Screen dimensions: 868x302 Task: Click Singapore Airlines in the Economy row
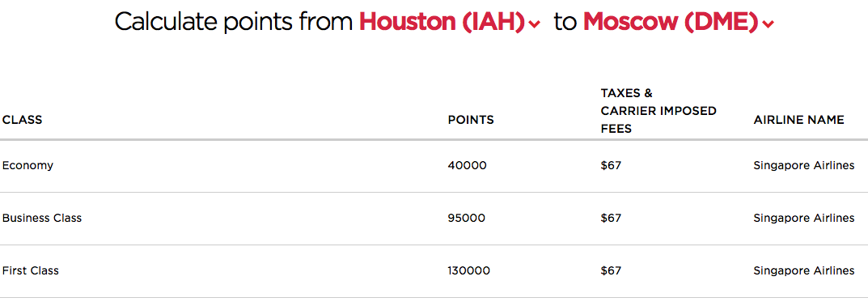click(x=804, y=166)
